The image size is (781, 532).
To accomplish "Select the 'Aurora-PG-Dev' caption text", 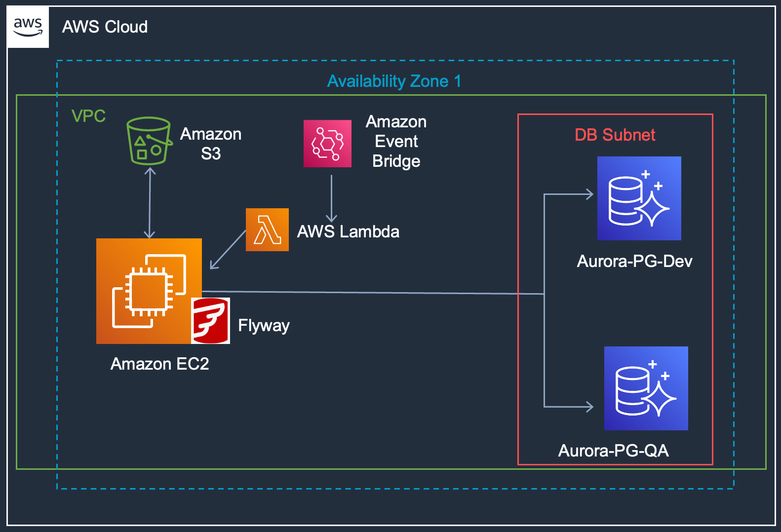I will click(634, 261).
